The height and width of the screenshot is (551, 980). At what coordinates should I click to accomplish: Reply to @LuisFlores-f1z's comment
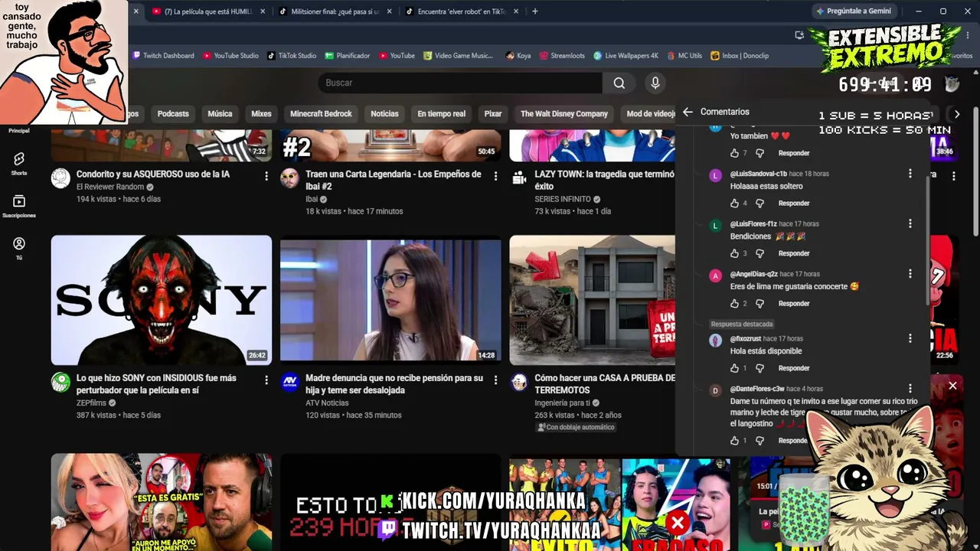[x=794, y=253]
